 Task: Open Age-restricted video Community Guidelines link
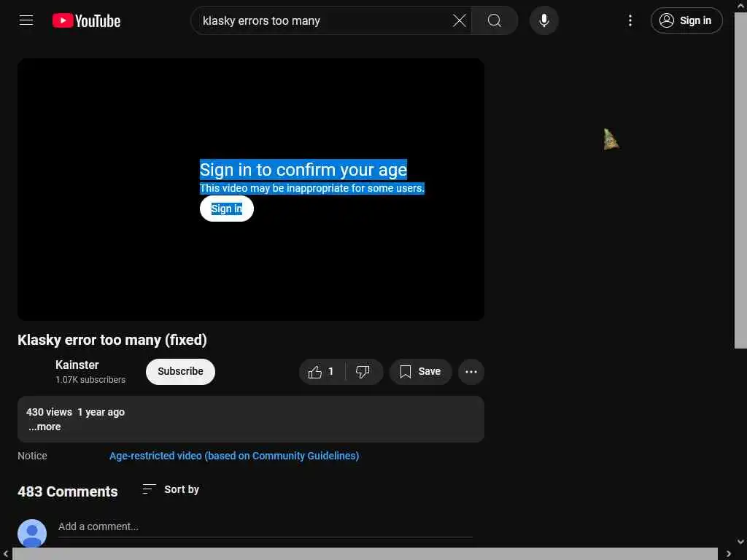click(234, 456)
